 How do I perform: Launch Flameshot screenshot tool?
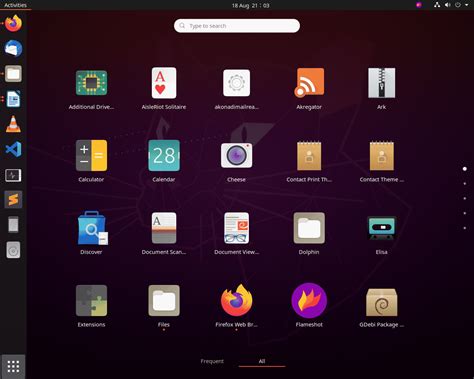pos(309,300)
